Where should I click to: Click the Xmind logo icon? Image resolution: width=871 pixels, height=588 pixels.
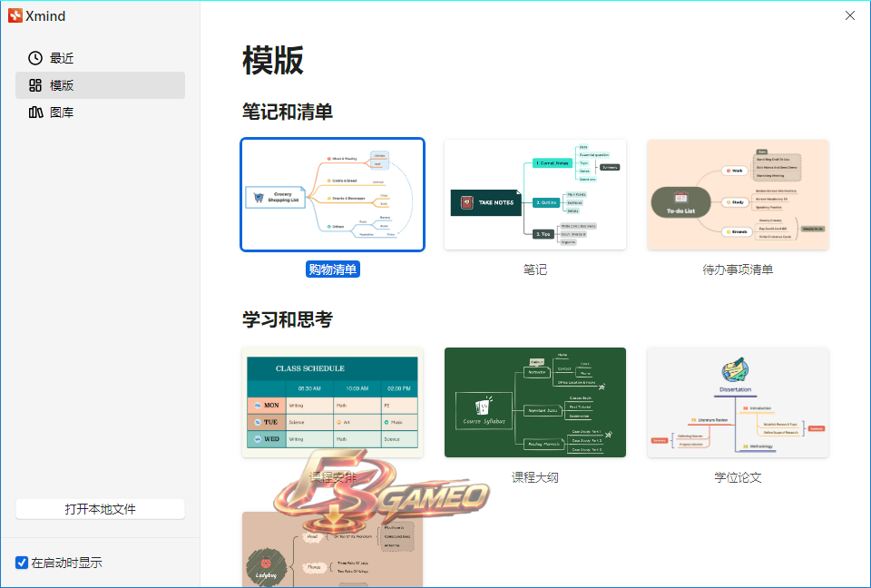(x=15, y=15)
